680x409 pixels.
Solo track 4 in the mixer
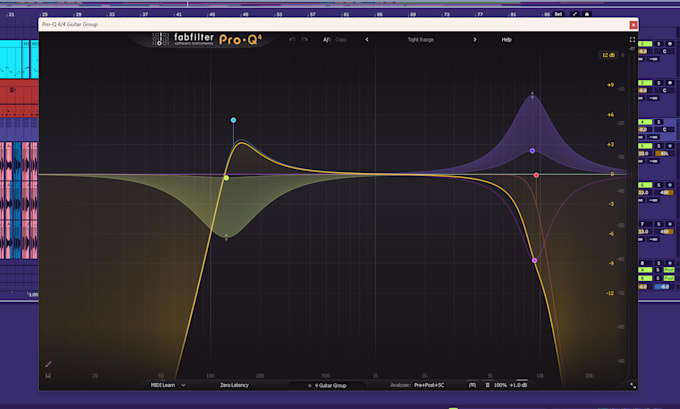pos(659,122)
